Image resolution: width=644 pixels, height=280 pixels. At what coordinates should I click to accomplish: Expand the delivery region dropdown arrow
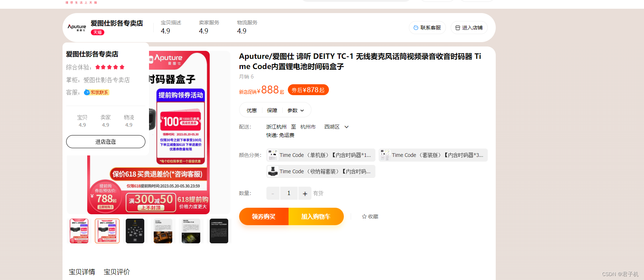pyautogui.click(x=347, y=127)
